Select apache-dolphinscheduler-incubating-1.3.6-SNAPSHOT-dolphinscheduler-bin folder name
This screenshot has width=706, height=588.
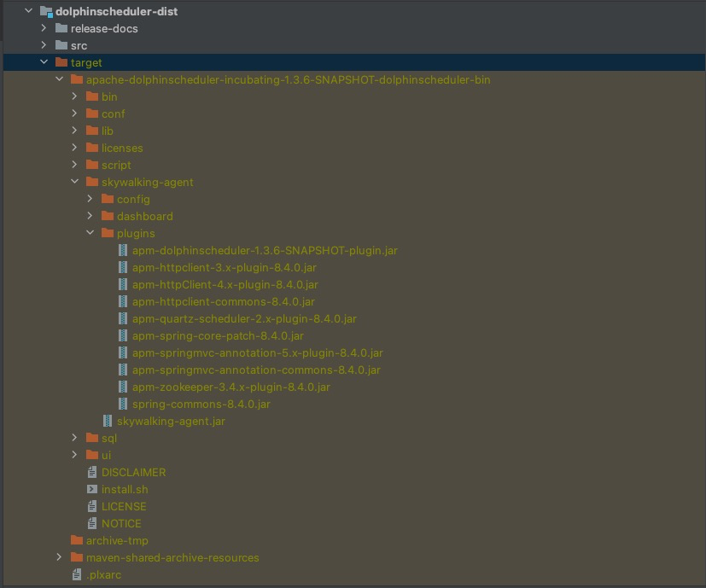(289, 79)
